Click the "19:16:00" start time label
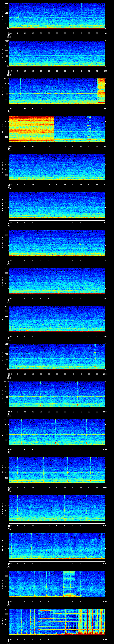 pos(9,639)
